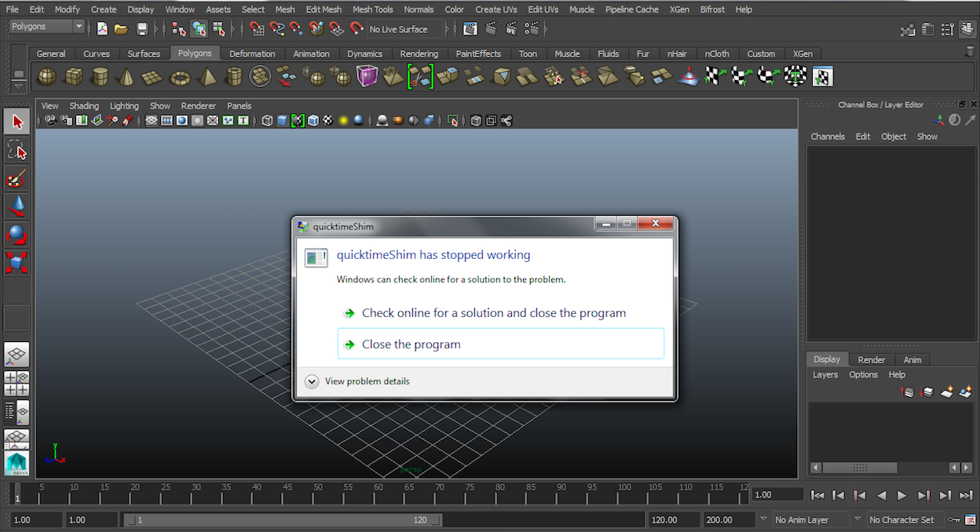Screen dimensions: 980x532
Task: Open Channels menu in Channel Box
Action: click(828, 137)
